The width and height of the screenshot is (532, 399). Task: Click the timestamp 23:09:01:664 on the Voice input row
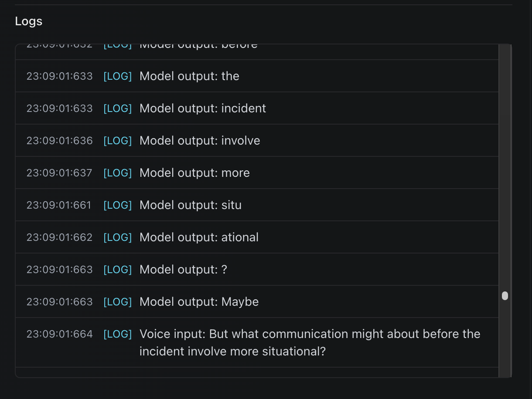[59, 334]
